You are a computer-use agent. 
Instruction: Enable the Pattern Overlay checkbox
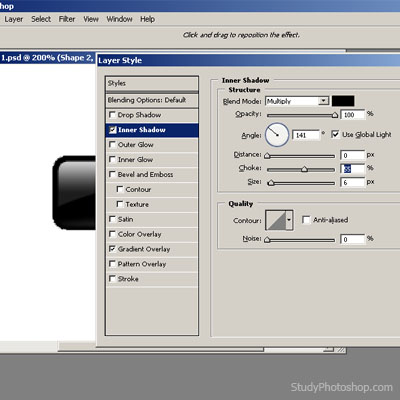click(x=112, y=264)
